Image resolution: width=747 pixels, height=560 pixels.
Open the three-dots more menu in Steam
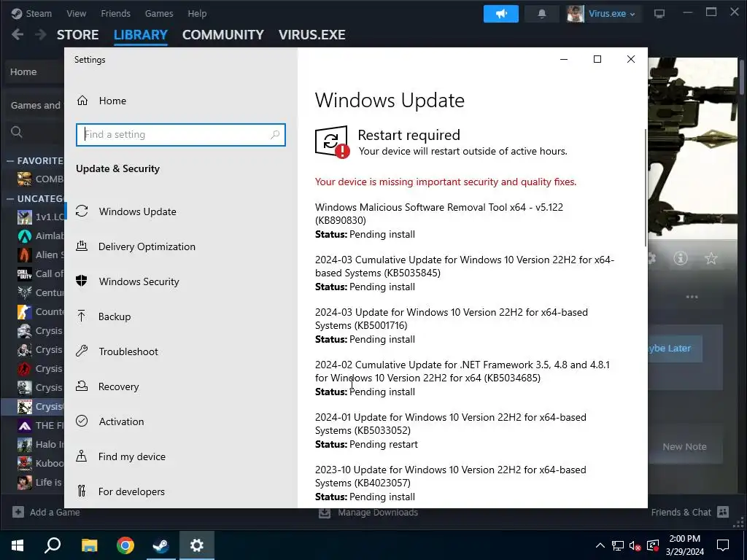coord(692,297)
